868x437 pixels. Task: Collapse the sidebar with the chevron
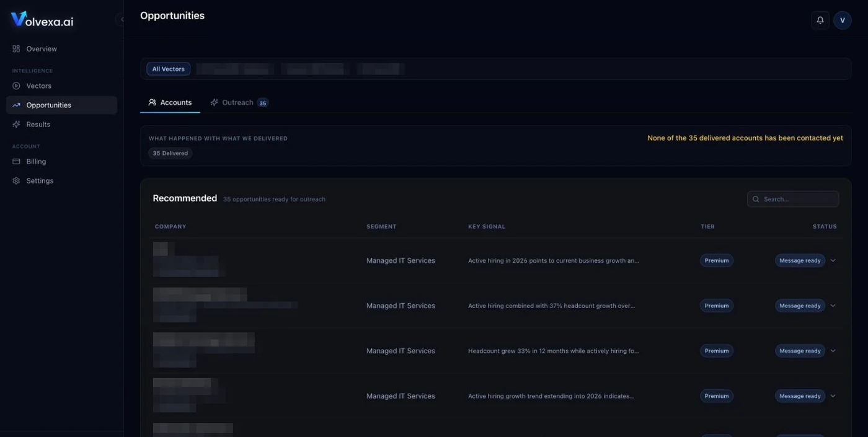(x=122, y=19)
